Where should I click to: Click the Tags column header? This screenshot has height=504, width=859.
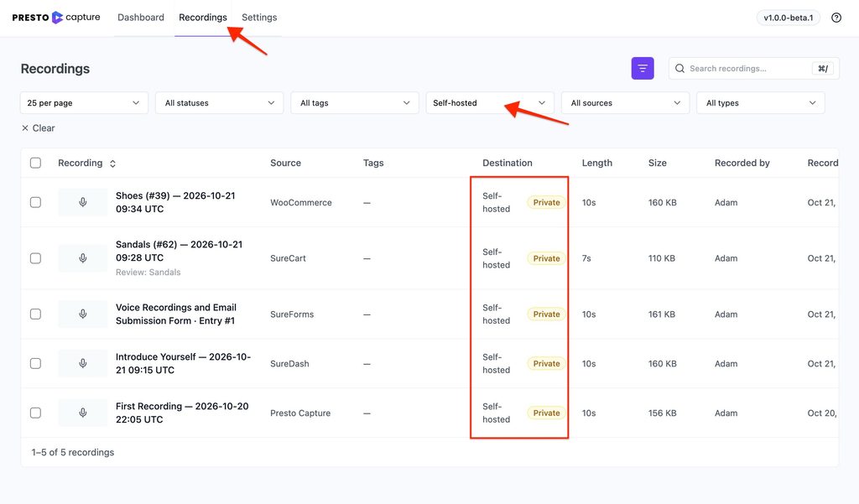click(373, 163)
